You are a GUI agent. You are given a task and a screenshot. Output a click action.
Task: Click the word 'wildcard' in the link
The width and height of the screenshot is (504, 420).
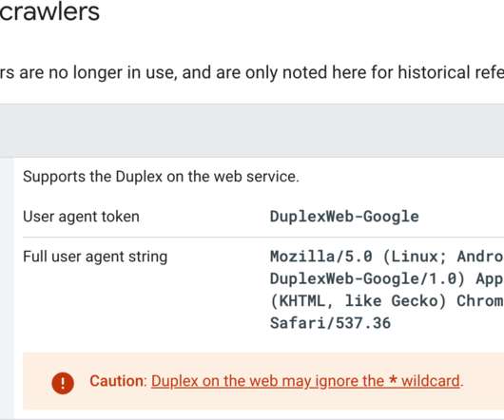click(x=431, y=381)
